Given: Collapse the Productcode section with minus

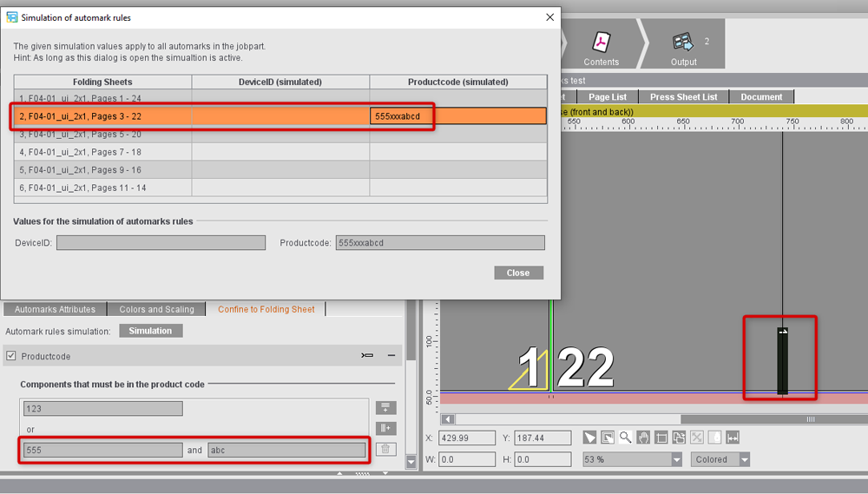Looking at the screenshot, I should point(391,356).
